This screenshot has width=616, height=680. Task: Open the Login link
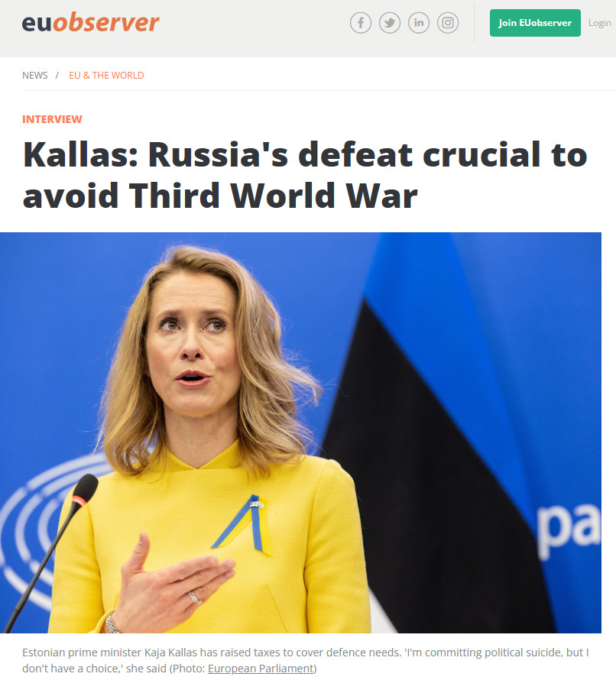click(599, 23)
